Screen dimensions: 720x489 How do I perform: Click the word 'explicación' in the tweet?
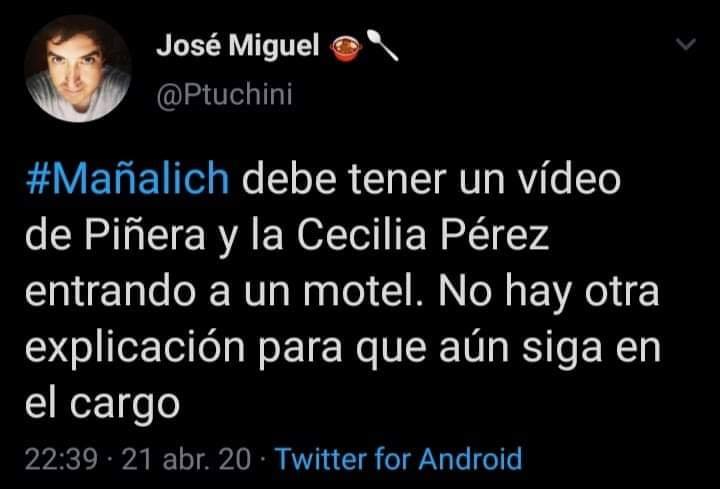tap(135, 350)
